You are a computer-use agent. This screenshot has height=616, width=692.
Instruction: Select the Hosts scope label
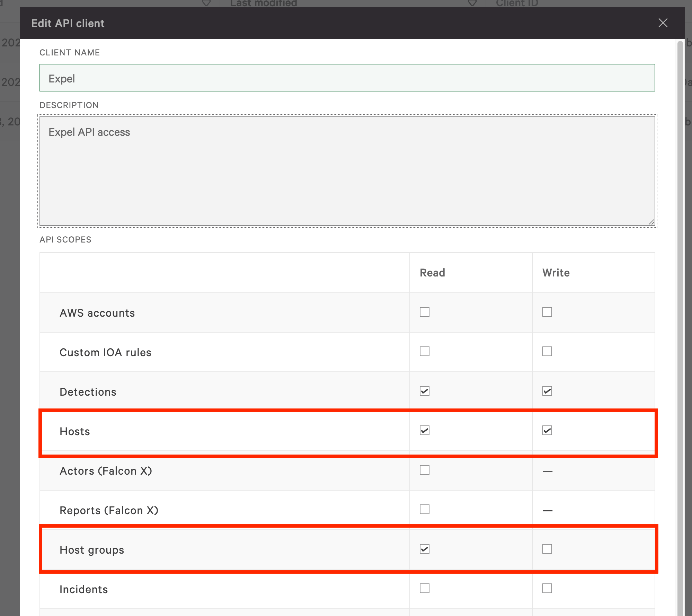pos(75,431)
